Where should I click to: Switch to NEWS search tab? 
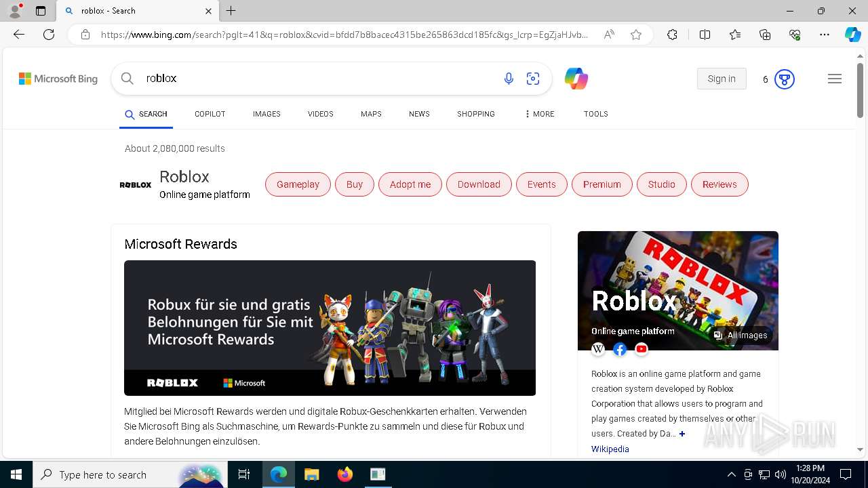[x=419, y=114]
